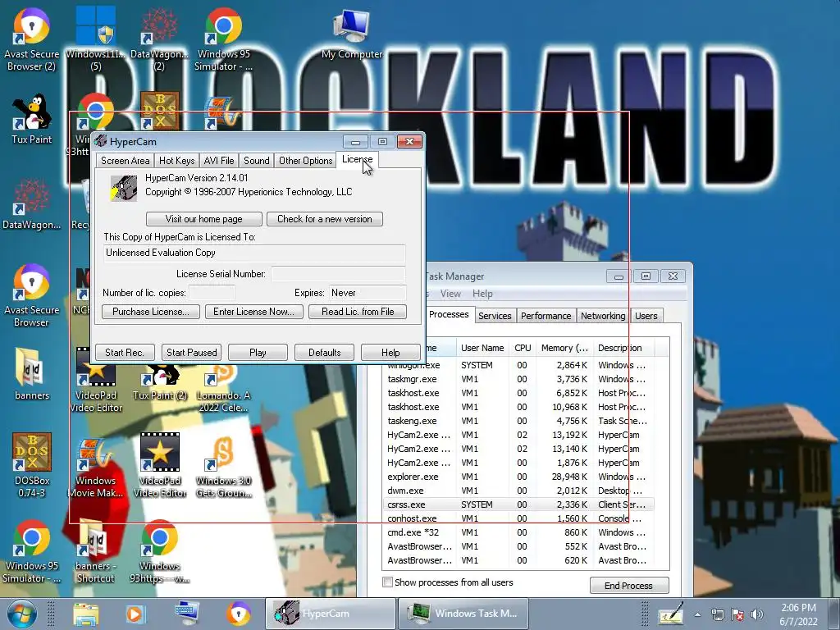Open the Lomando 2022 Cele... desktop shortcut
840x630 pixels.
223,388
